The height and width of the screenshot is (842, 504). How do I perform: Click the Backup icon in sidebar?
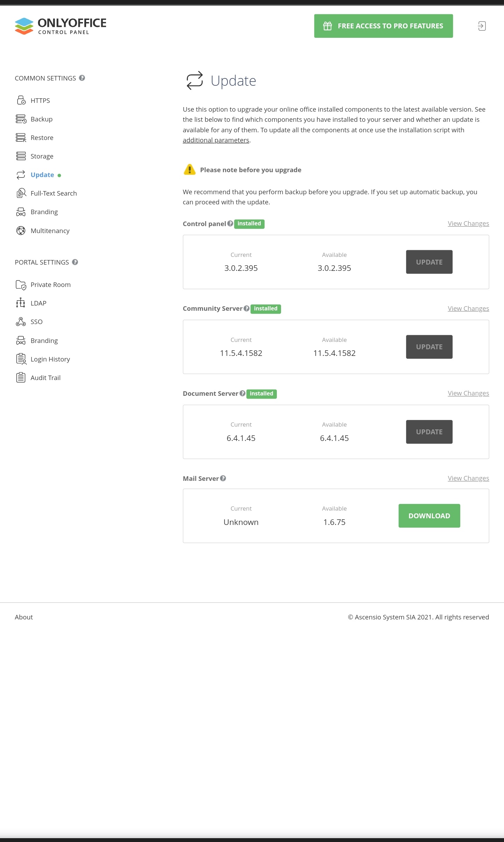tap(21, 119)
